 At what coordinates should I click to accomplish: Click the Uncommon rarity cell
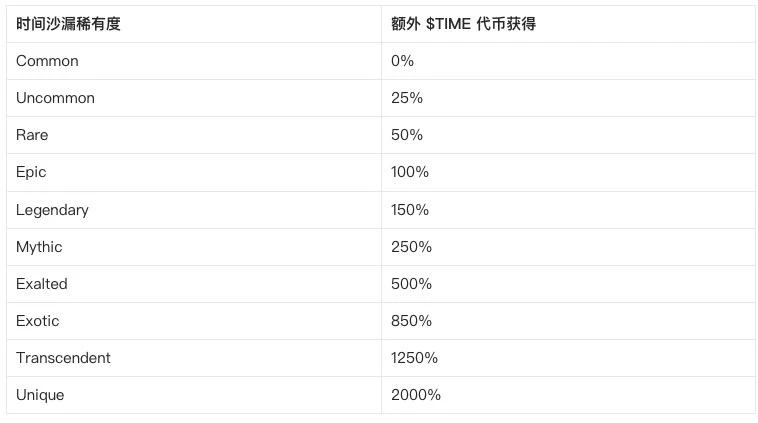[55, 98]
